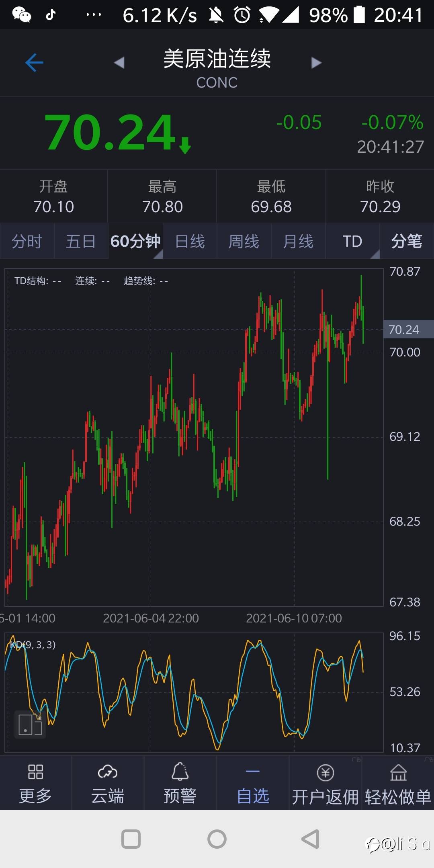This screenshot has width=434, height=868.
Task: Tap the 70.24 current price marker
Action: click(404, 330)
